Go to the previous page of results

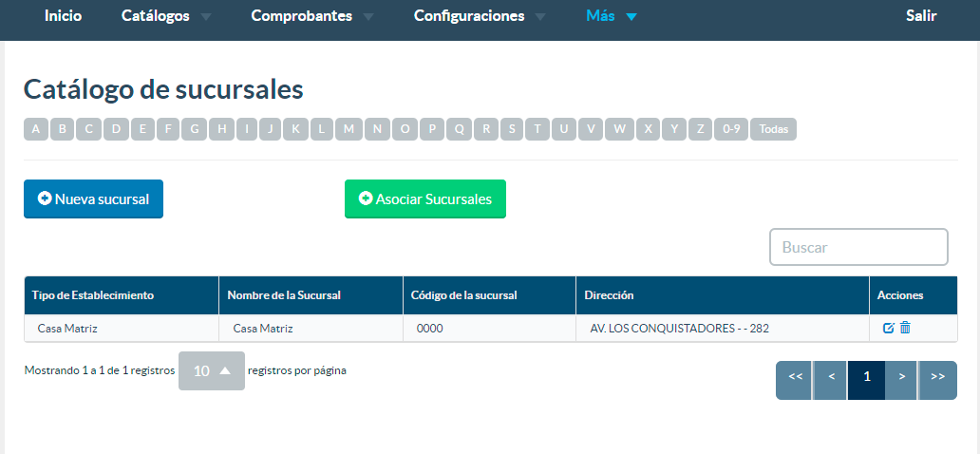pyautogui.click(x=831, y=377)
